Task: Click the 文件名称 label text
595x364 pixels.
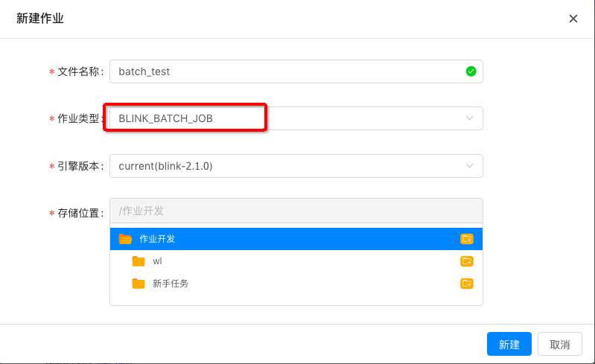Action: pyautogui.click(x=78, y=71)
